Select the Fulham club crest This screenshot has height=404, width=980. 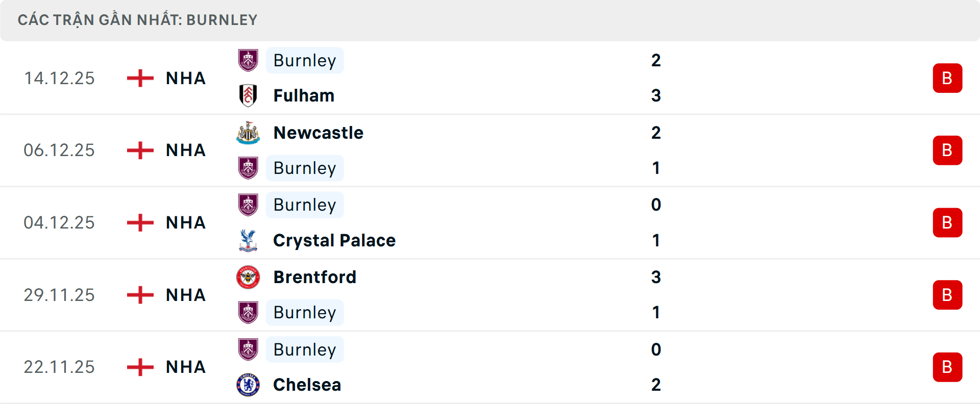tap(249, 95)
